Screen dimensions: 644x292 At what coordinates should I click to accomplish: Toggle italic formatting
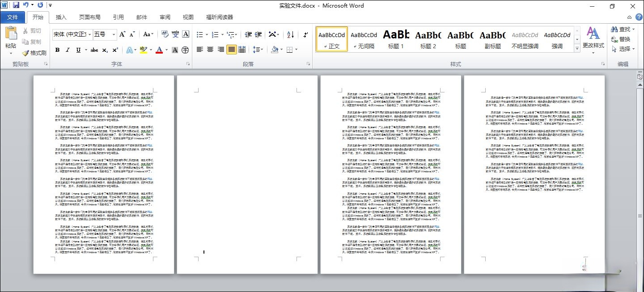tap(68, 50)
